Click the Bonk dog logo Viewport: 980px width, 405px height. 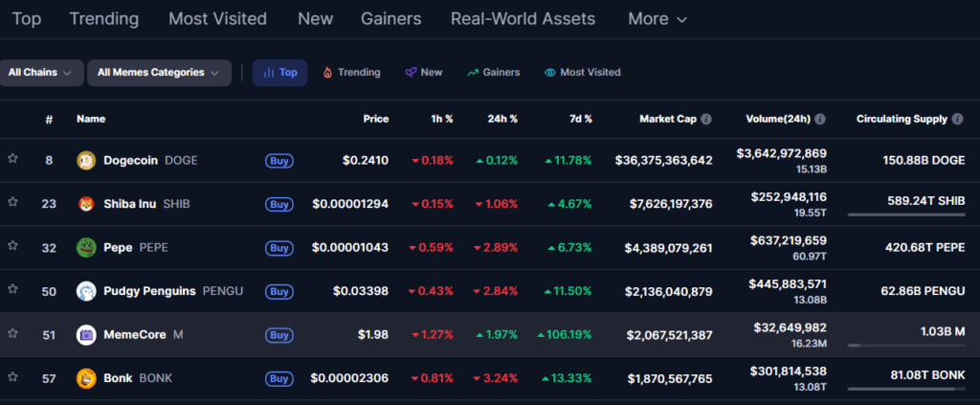86,379
